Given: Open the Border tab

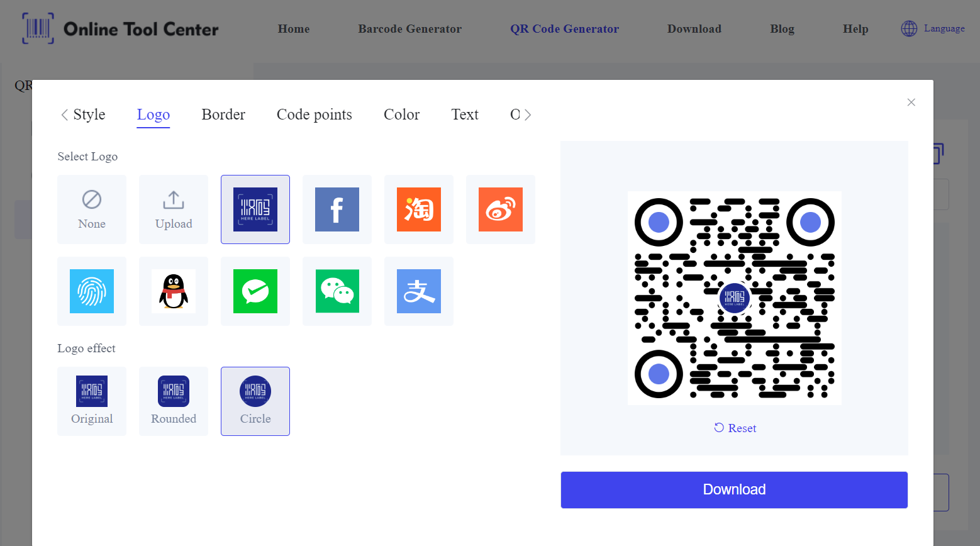Looking at the screenshot, I should coord(223,114).
